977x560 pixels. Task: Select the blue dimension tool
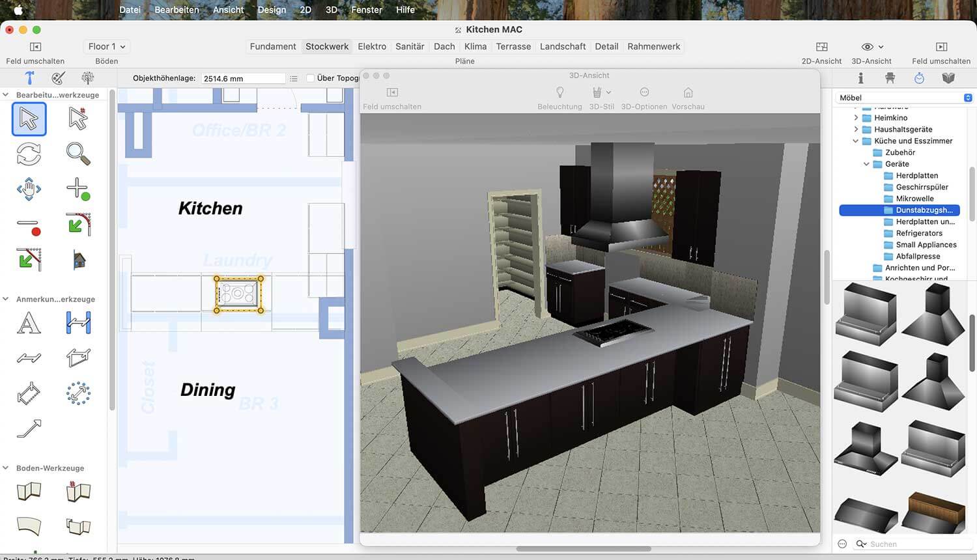[78, 323]
